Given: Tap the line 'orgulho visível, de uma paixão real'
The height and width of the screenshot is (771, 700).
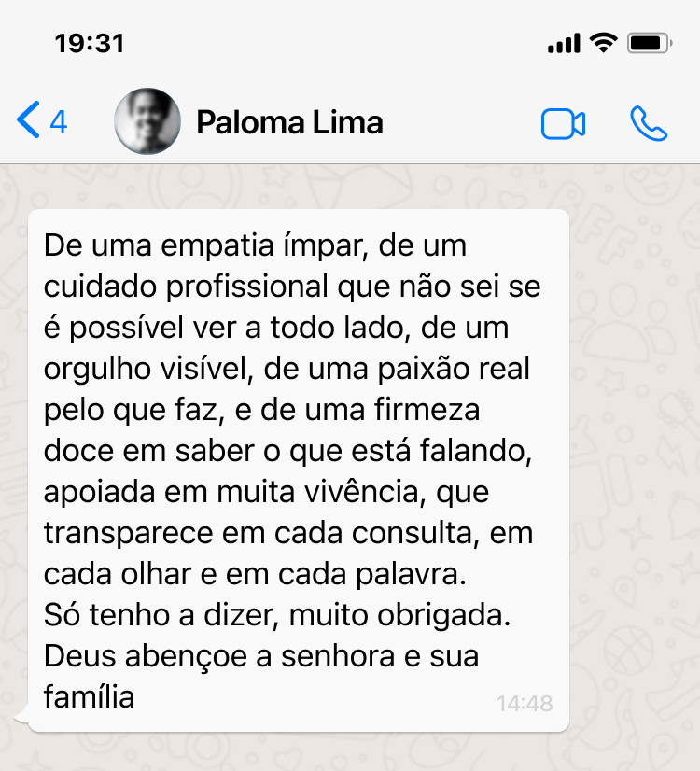Looking at the screenshot, I should pos(287,369).
